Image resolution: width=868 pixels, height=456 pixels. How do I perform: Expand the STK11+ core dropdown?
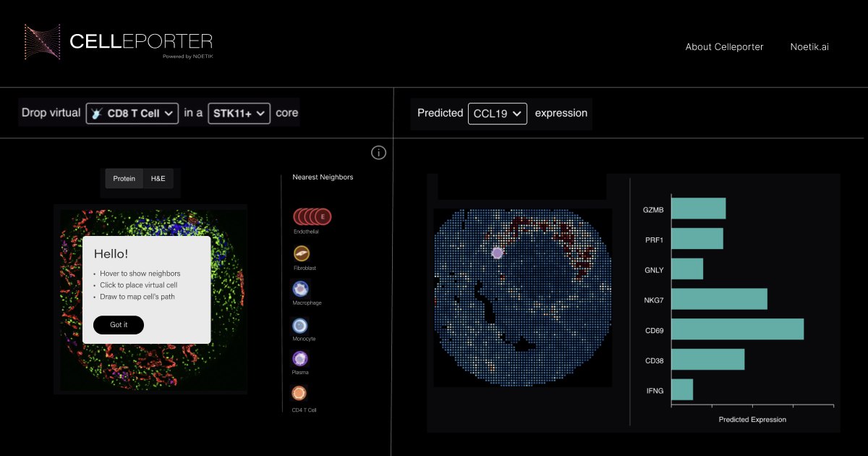pyautogui.click(x=239, y=114)
